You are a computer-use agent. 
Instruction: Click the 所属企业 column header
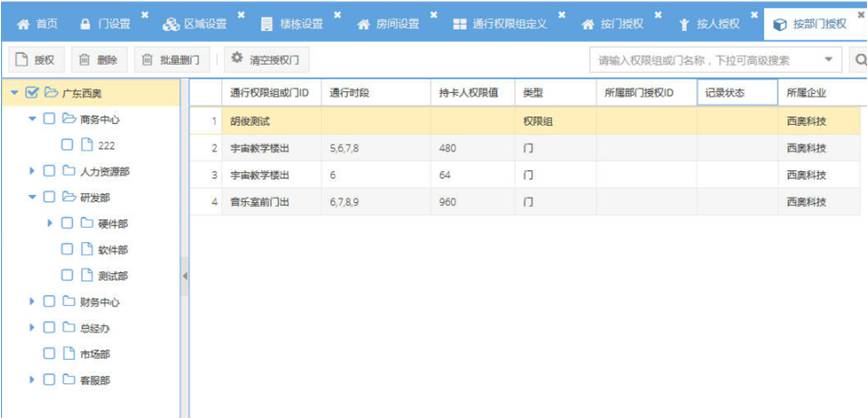coord(819,93)
